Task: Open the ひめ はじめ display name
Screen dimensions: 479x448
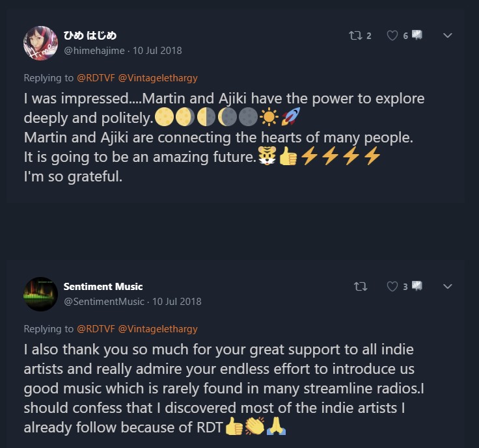Action: [x=90, y=36]
